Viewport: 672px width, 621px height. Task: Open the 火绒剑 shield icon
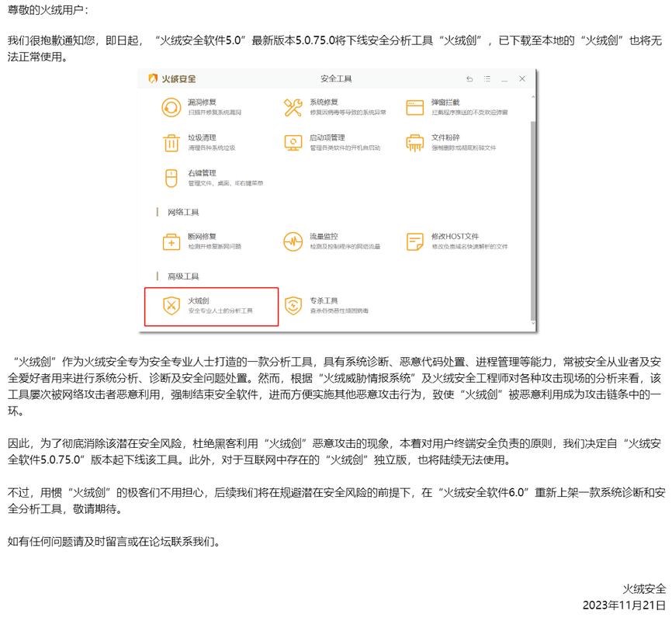click(171, 306)
